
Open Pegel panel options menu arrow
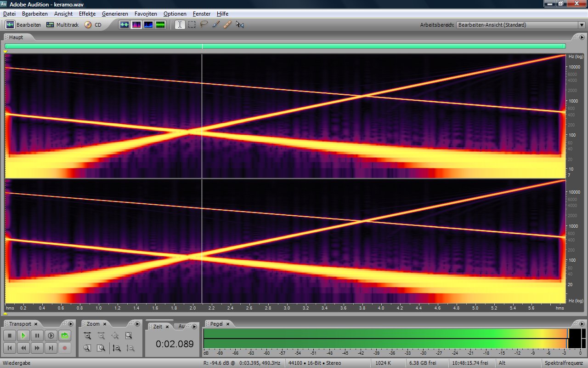582,324
